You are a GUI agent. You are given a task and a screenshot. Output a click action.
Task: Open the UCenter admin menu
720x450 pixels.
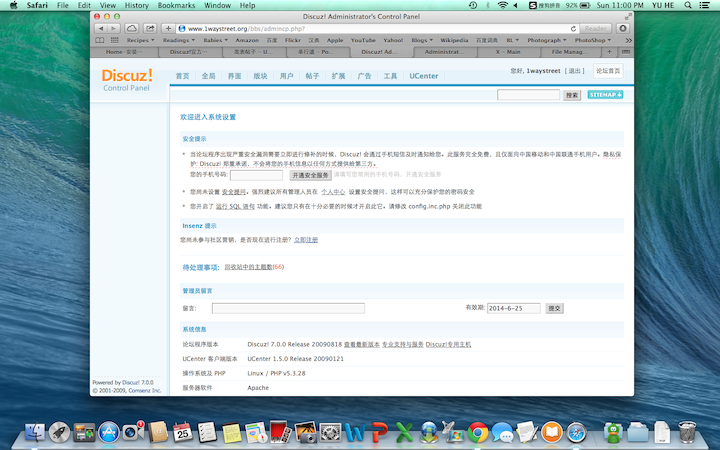423,76
